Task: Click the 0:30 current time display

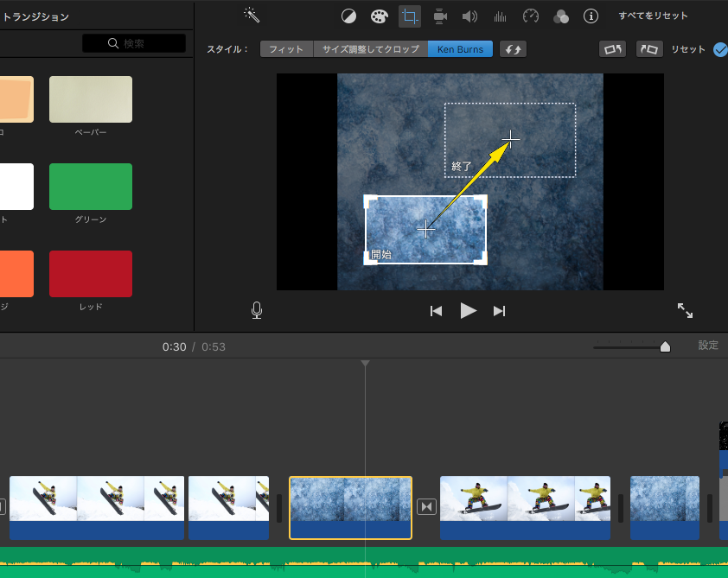Action: [174, 347]
